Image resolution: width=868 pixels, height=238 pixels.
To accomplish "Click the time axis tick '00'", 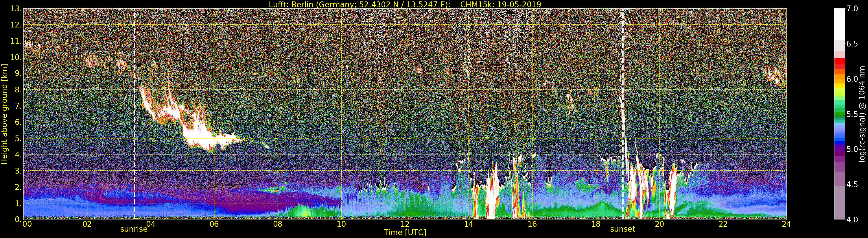I will [27, 224].
